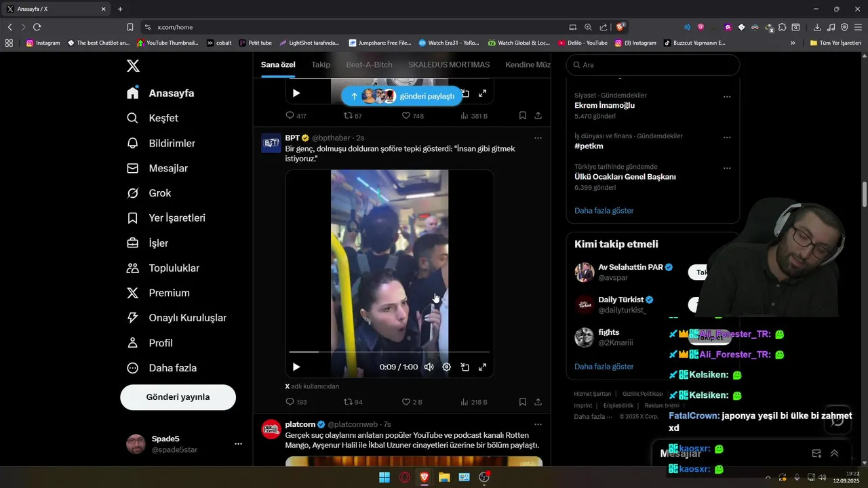View 218 B analytics on BPT post
The image size is (868, 488).
pyautogui.click(x=474, y=402)
